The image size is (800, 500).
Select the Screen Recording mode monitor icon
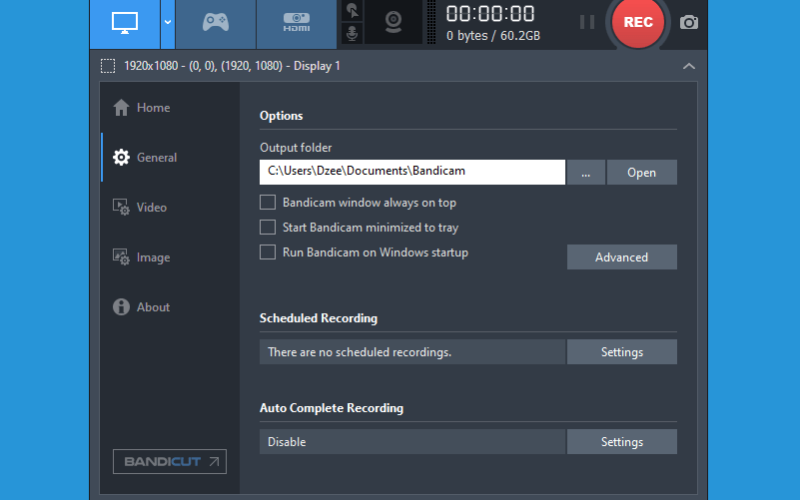point(125,23)
